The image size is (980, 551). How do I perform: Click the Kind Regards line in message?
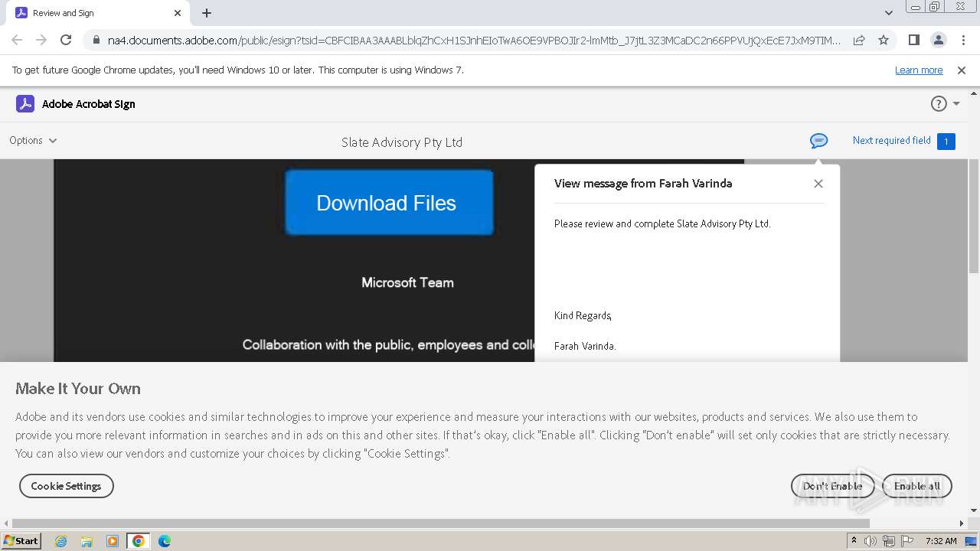583,315
